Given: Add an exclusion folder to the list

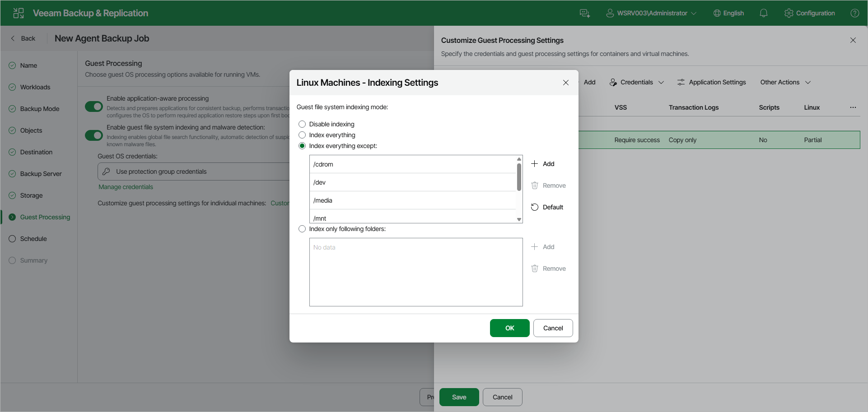Looking at the screenshot, I should (543, 164).
